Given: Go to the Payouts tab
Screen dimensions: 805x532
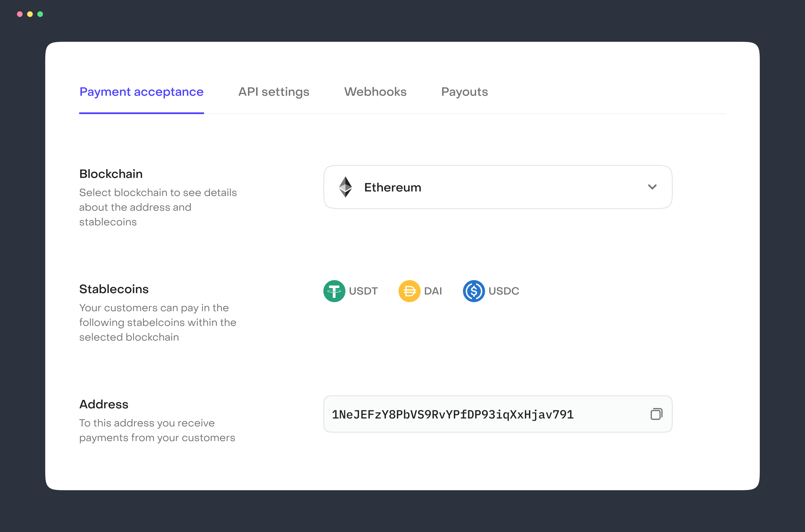Looking at the screenshot, I should tap(464, 92).
